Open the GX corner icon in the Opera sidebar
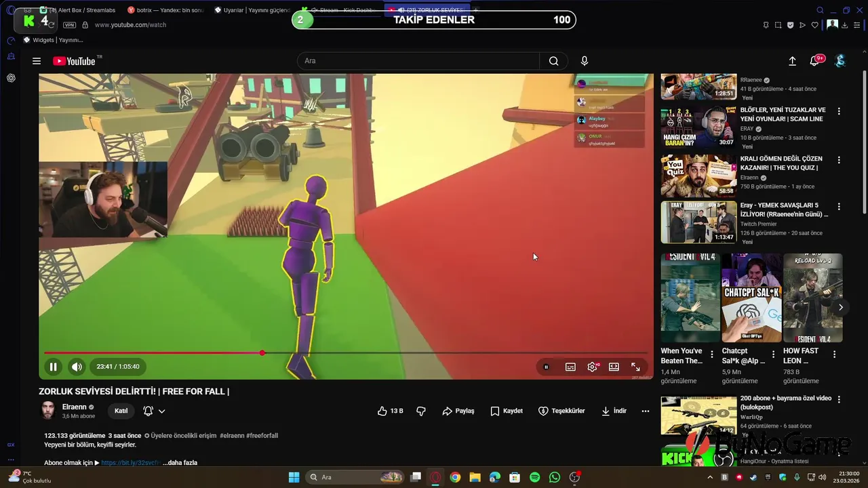 pos(11,445)
